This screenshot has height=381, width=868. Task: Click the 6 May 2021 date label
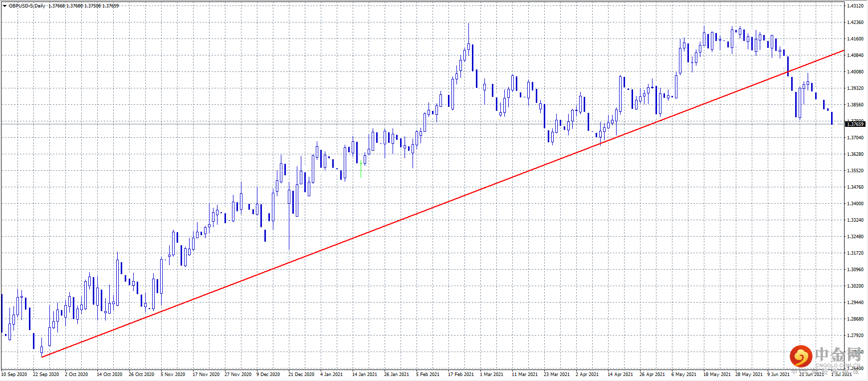(x=684, y=375)
